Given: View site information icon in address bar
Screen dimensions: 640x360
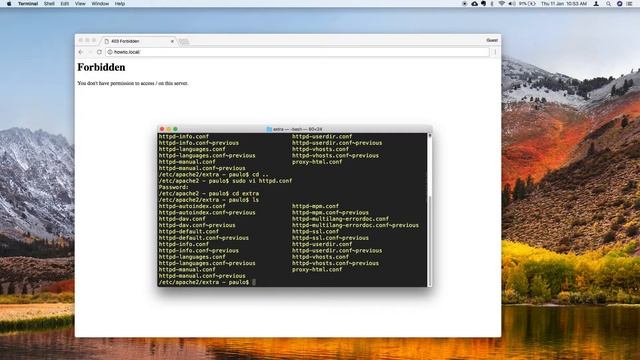Looking at the screenshot, I should point(110,52).
